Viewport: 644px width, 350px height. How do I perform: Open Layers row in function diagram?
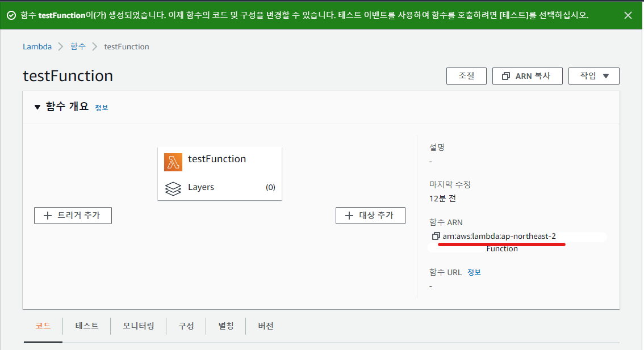click(x=219, y=188)
